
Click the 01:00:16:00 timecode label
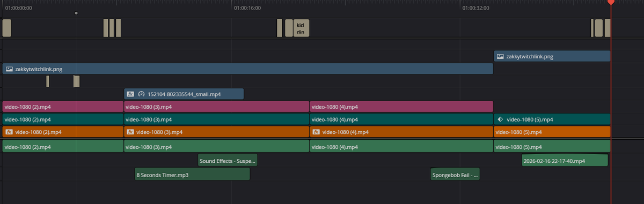click(x=247, y=8)
